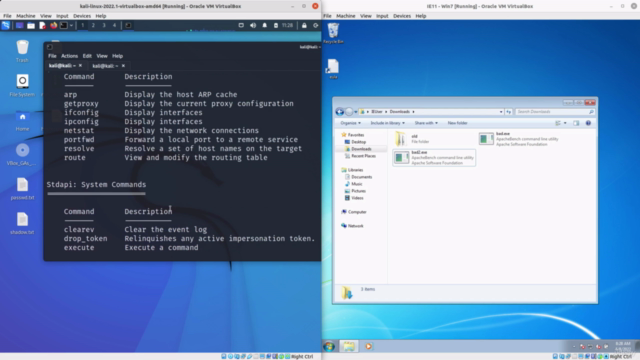Switch to workspace 2 in Kali panel
Screen dimensions: 640x360
click(93, 25)
